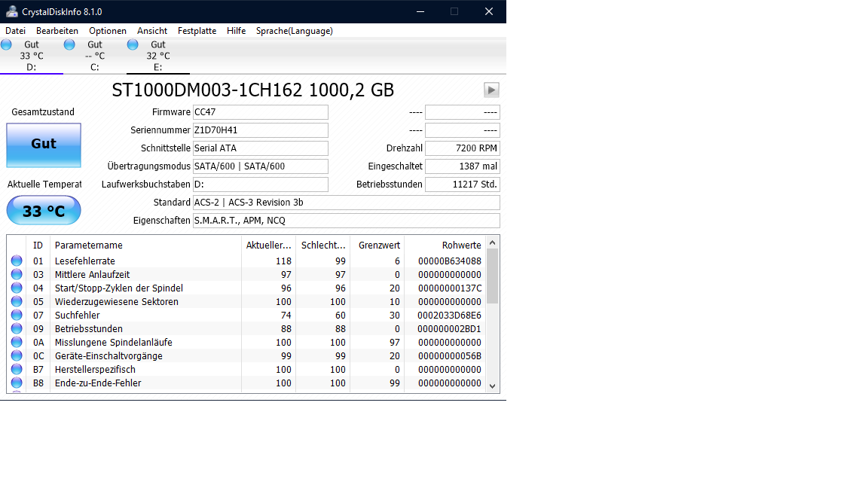Click the Seriennummer field Z1D70H41

click(260, 130)
